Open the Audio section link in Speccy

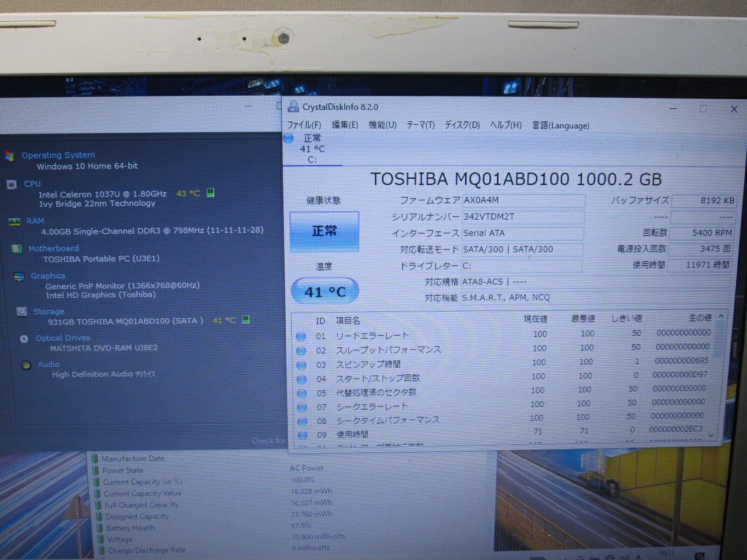pos(49,364)
